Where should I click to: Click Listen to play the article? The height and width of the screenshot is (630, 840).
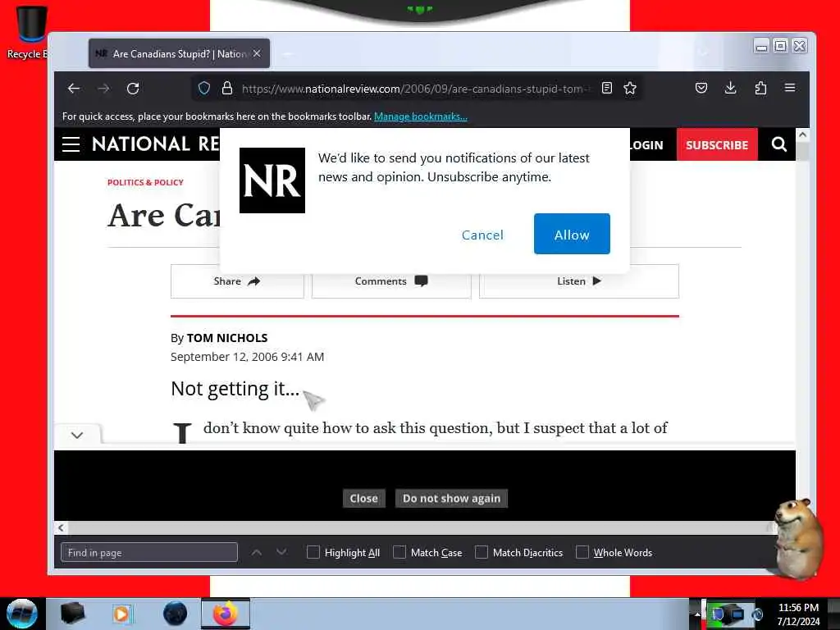[x=579, y=281]
